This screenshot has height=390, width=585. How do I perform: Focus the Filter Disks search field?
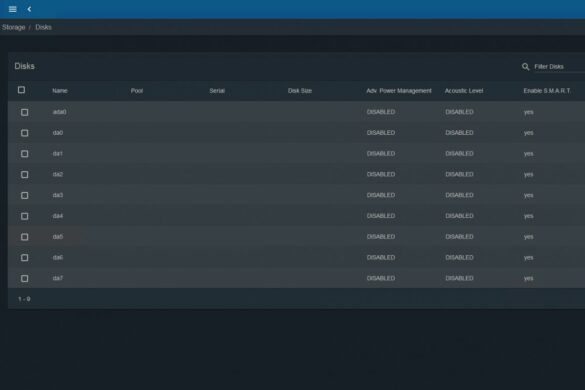pos(559,67)
